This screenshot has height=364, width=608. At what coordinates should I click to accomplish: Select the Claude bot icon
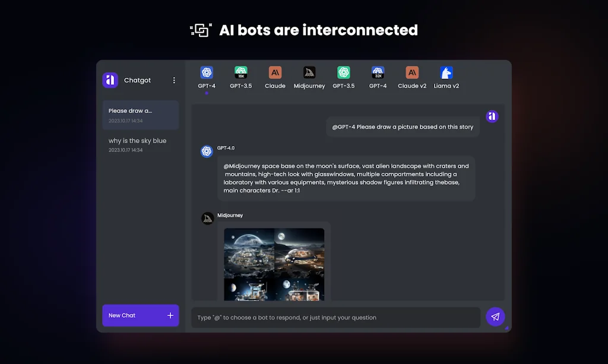pos(275,73)
